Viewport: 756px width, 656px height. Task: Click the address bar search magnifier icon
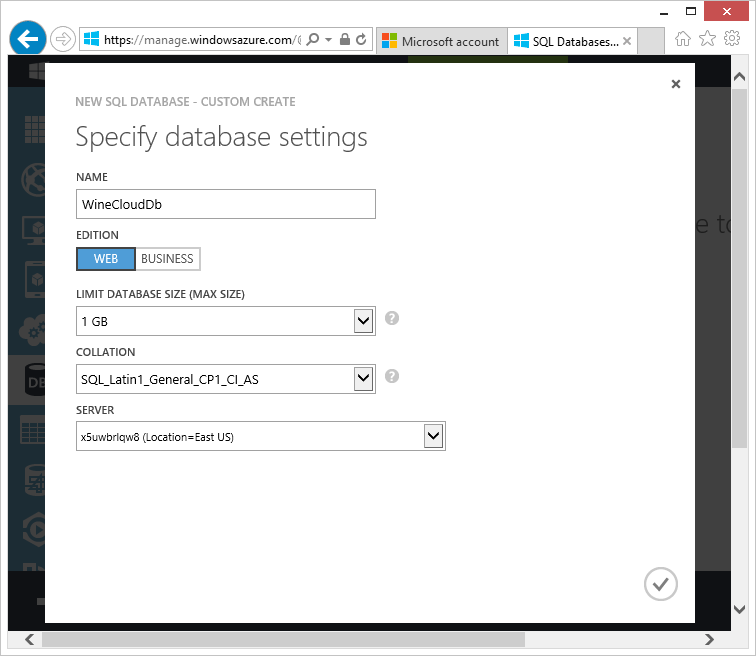(x=313, y=39)
